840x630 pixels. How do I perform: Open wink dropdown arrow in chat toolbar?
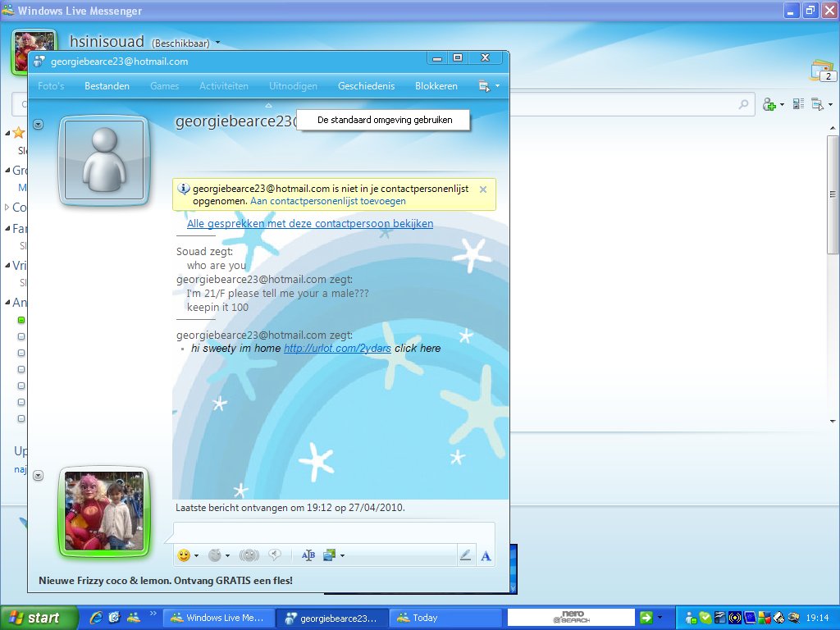[x=228, y=556]
